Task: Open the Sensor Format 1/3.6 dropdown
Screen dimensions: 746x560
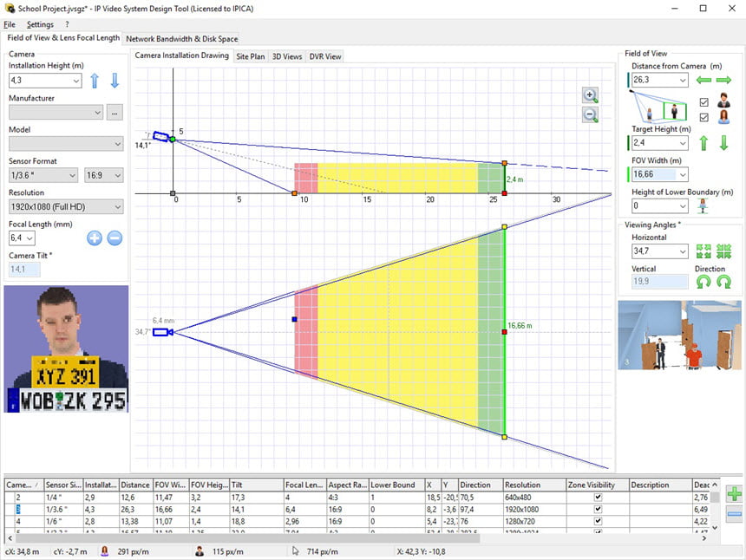Action: [72, 175]
